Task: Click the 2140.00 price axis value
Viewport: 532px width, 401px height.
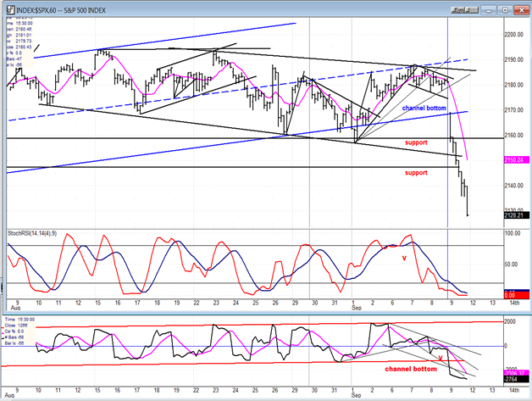Action: [x=514, y=186]
